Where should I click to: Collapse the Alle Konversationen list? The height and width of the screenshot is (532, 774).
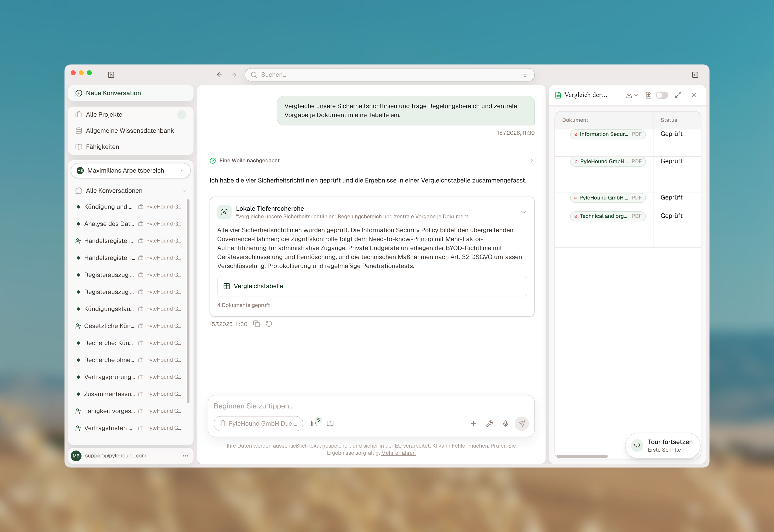[184, 191]
